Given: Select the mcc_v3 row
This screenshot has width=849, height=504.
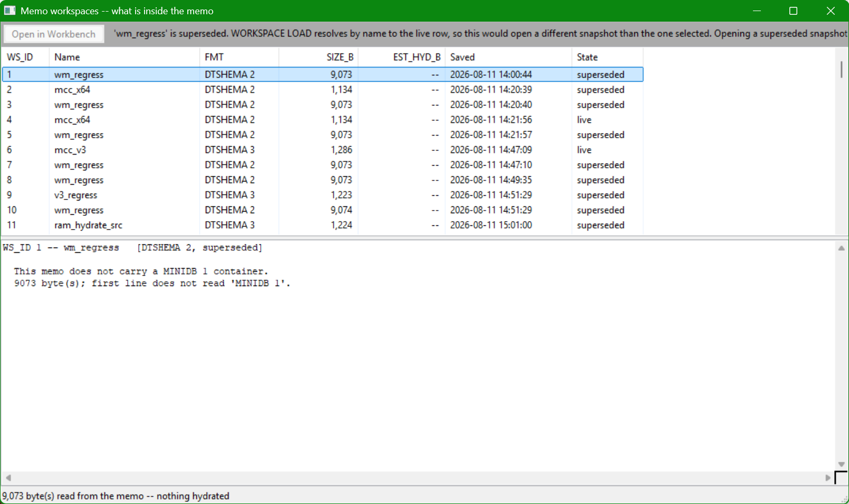Looking at the screenshot, I should click(322, 150).
